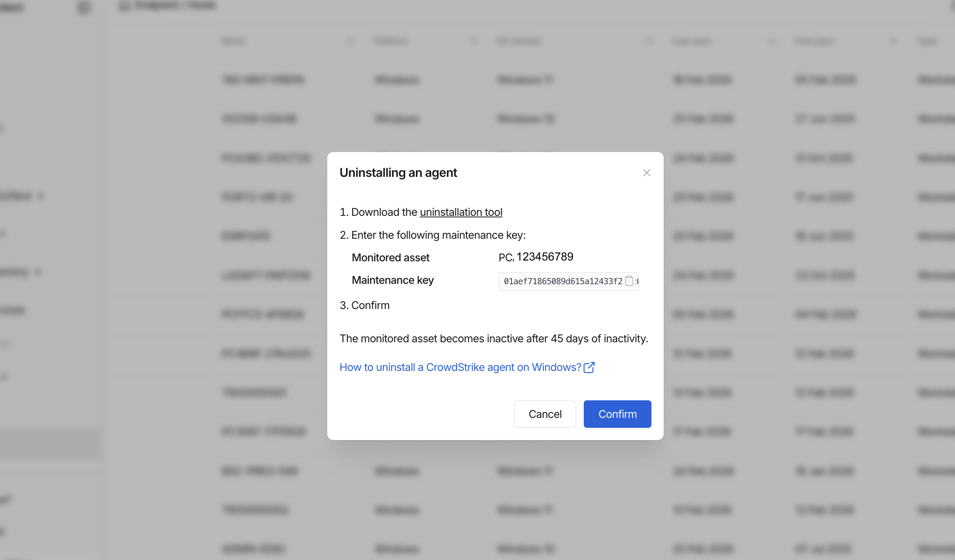Click the external-link icon after the CrowdStrike question

(x=589, y=367)
